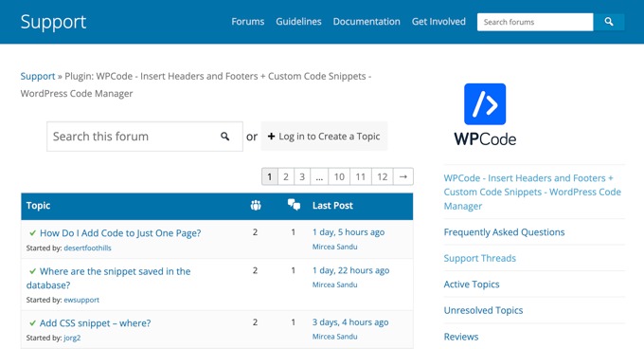Select pagination page 1
Viewport: 644px width, 349px height.
[x=269, y=176]
